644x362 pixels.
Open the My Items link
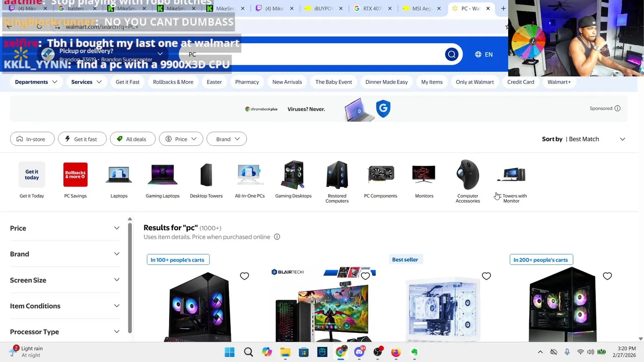click(x=432, y=82)
